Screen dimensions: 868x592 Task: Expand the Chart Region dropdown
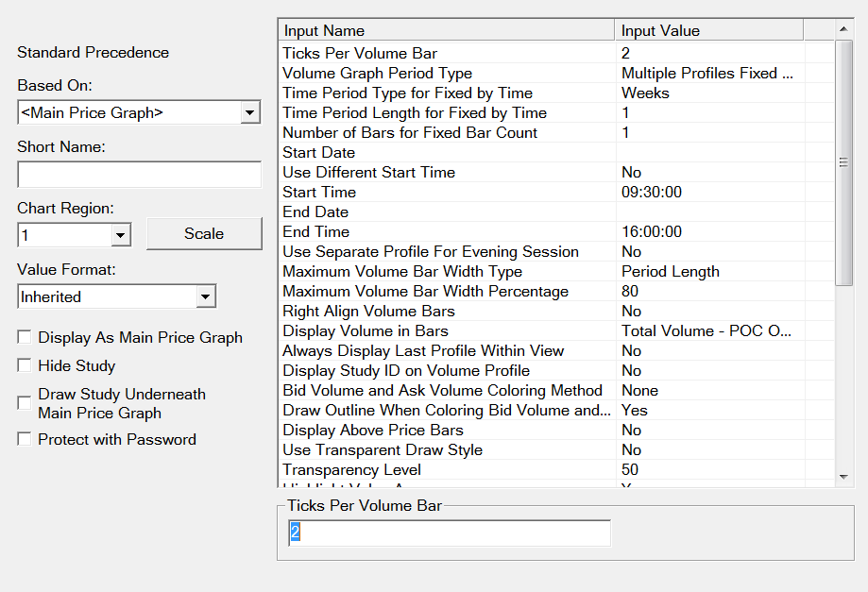pyautogui.click(x=120, y=235)
